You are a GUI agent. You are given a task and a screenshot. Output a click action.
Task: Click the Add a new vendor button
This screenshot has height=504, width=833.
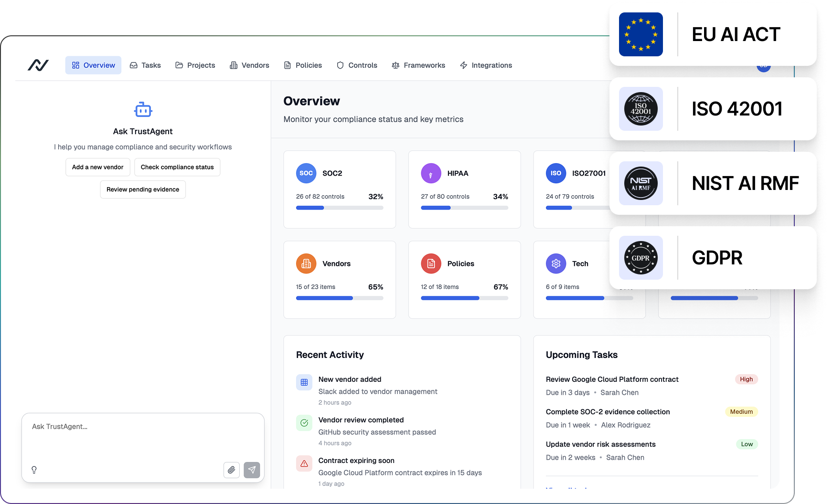coord(98,167)
